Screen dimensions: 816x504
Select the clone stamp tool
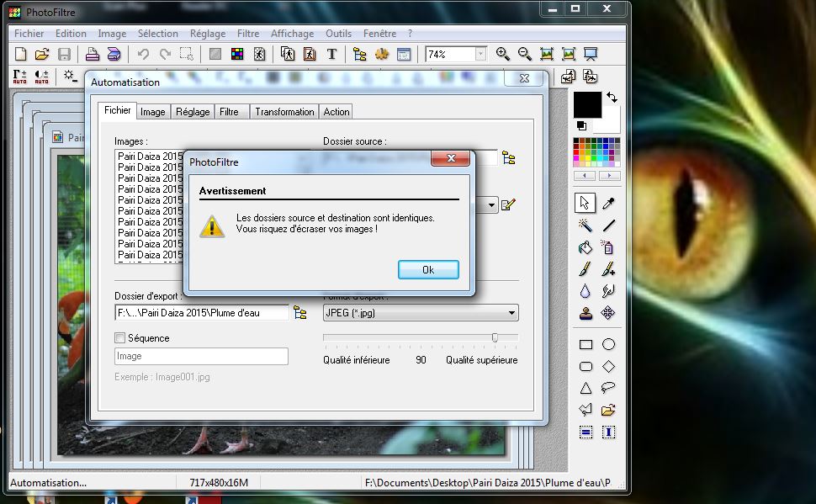[x=585, y=313]
